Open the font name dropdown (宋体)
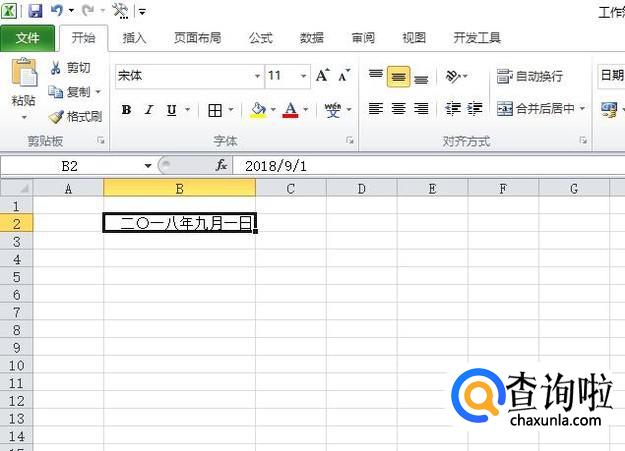 256,76
